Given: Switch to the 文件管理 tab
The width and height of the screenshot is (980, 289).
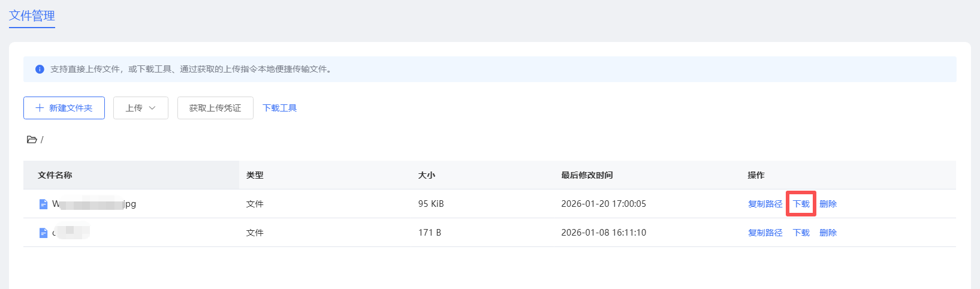Looking at the screenshot, I should tap(32, 16).
